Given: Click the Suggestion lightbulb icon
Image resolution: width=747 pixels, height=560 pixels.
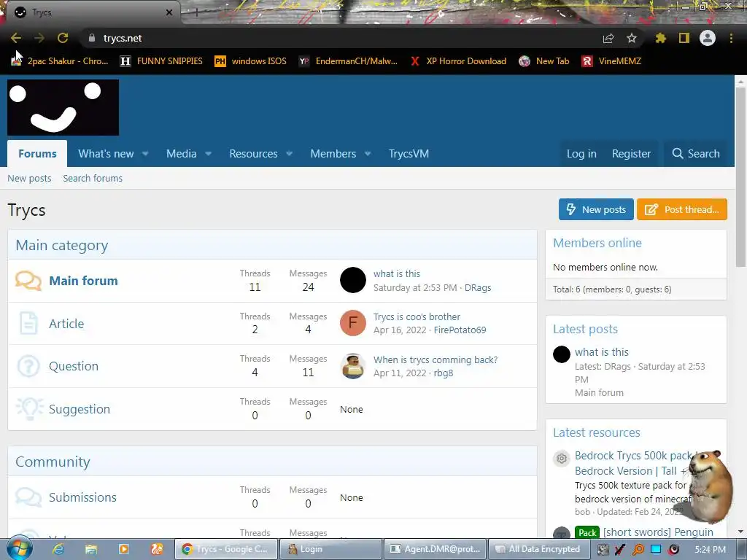Looking at the screenshot, I should 29,408.
